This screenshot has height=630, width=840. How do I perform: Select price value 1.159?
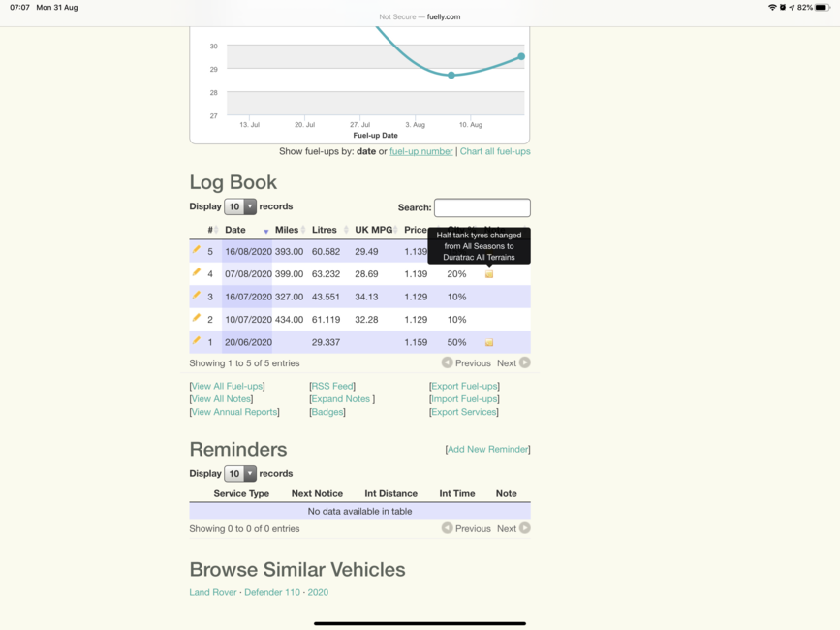click(416, 342)
